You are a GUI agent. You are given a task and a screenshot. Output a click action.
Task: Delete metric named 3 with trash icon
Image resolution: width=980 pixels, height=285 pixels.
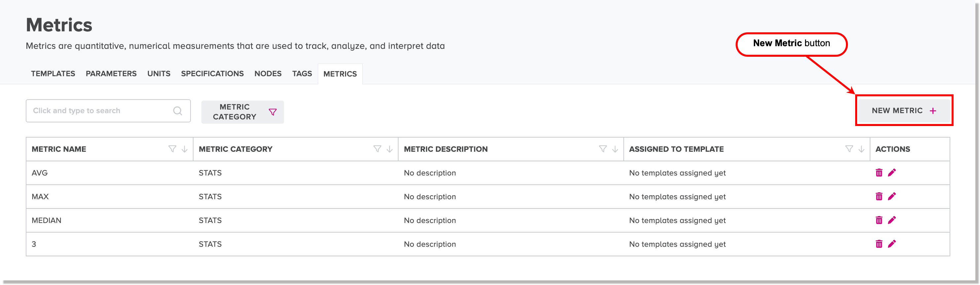point(878,243)
